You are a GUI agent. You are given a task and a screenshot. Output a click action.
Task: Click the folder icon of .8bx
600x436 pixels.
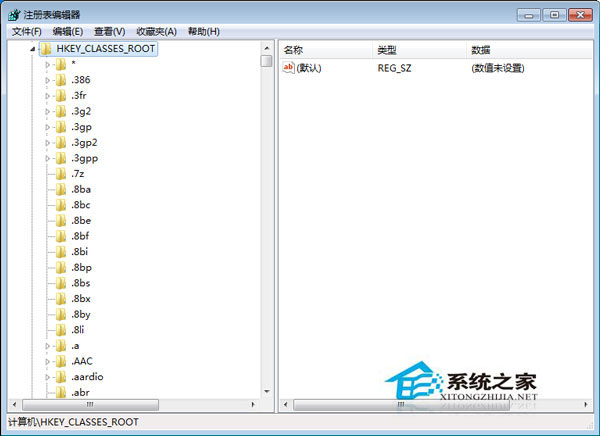(61, 299)
